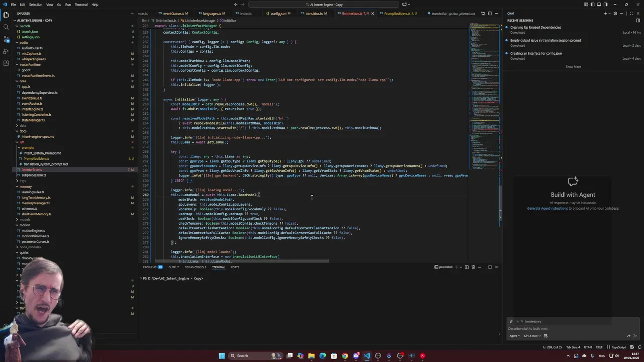
Task: Click the terminal split icon
Action: 466,267
